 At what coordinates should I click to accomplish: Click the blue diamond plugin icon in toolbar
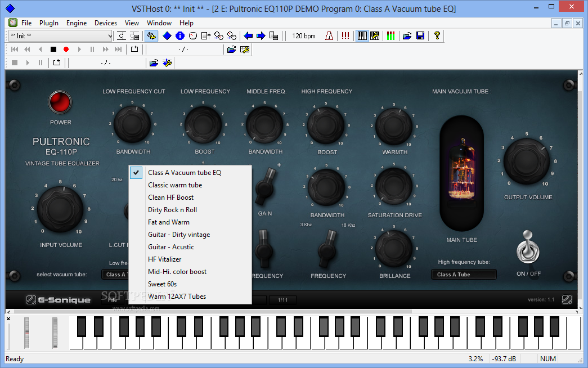[x=167, y=35]
